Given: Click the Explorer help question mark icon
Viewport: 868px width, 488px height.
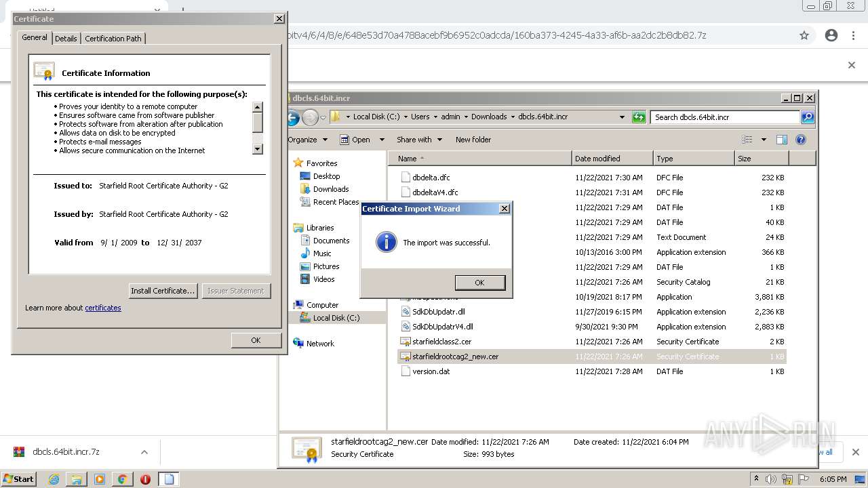Looking at the screenshot, I should (x=801, y=140).
